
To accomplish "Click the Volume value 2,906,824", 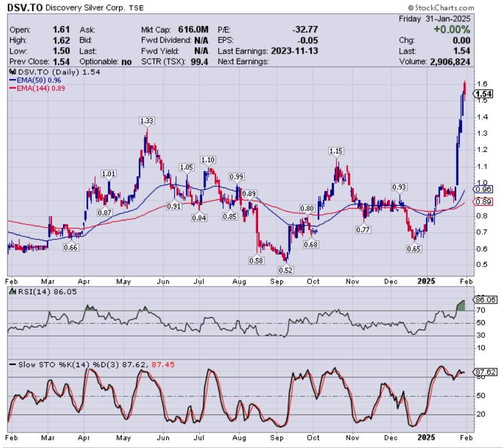I will tap(450, 62).
